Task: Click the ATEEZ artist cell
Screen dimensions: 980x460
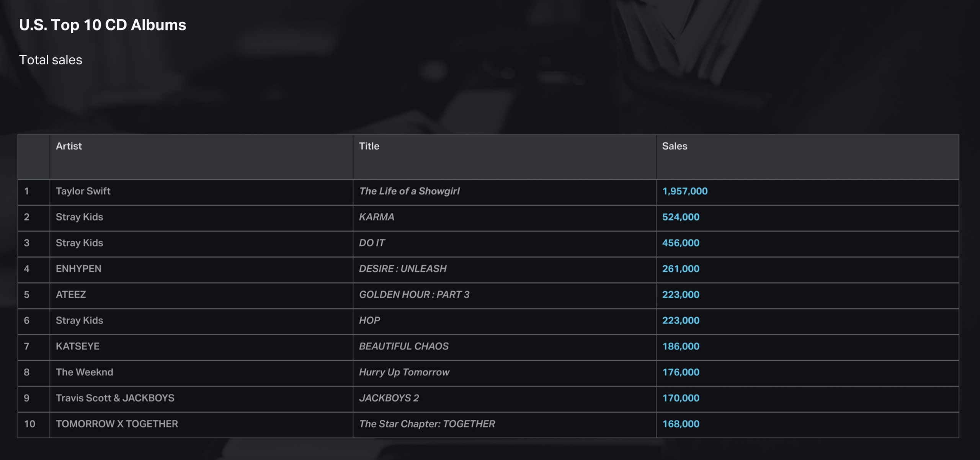Action: tap(71, 295)
